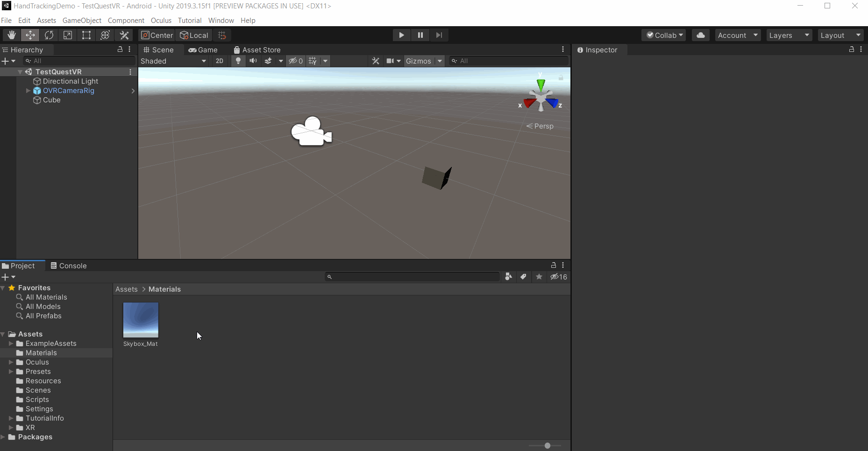The height and width of the screenshot is (451, 868).
Task: Open the Oculus menu
Action: pyautogui.click(x=161, y=21)
